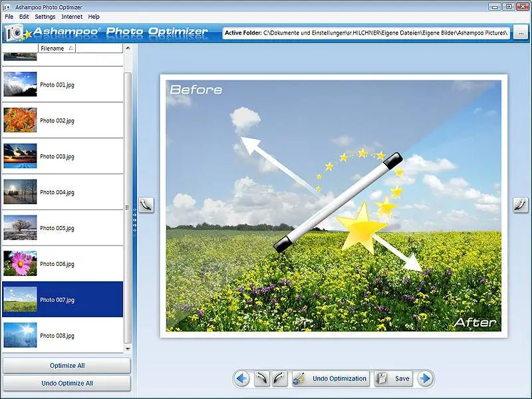
Task: Select Photo 007.jpg meadow thumbnail
Action: coord(20,299)
